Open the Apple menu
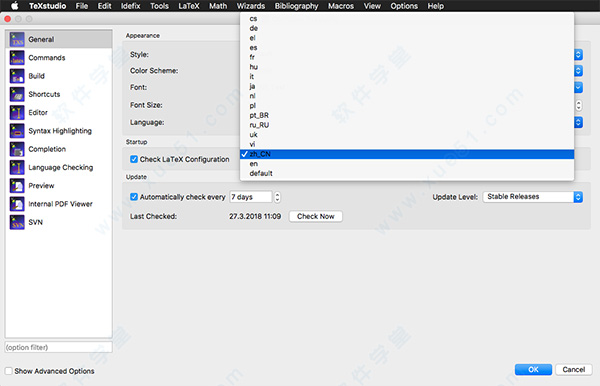The width and height of the screenshot is (600, 386). click(14, 6)
